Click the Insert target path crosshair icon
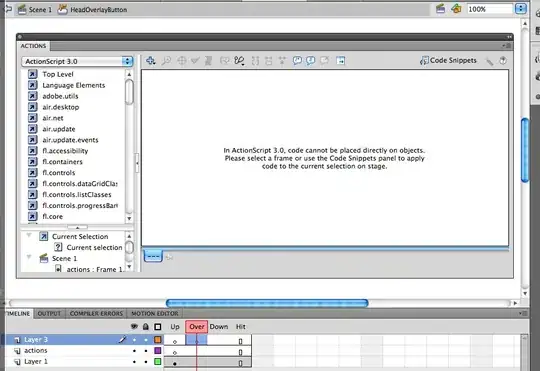 pos(181,61)
